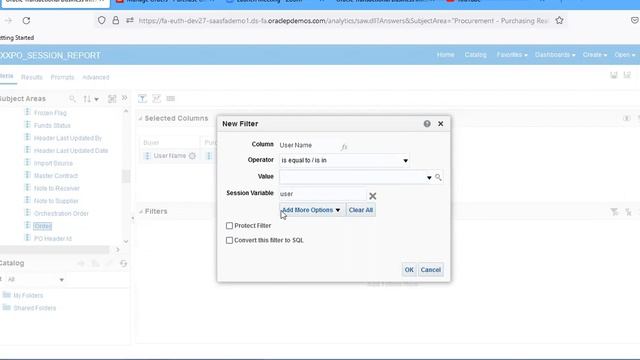The height and width of the screenshot is (360, 640).
Task: Select Header Last Updated By column
Action: [68, 138]
